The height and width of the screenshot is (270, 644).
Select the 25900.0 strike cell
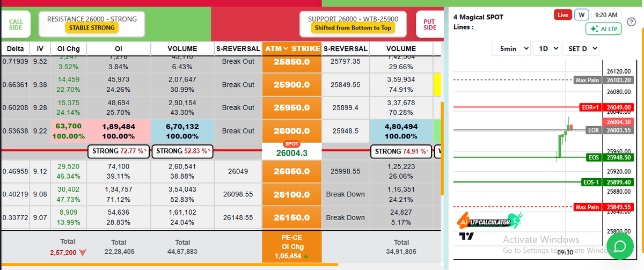tap(292, 85)
